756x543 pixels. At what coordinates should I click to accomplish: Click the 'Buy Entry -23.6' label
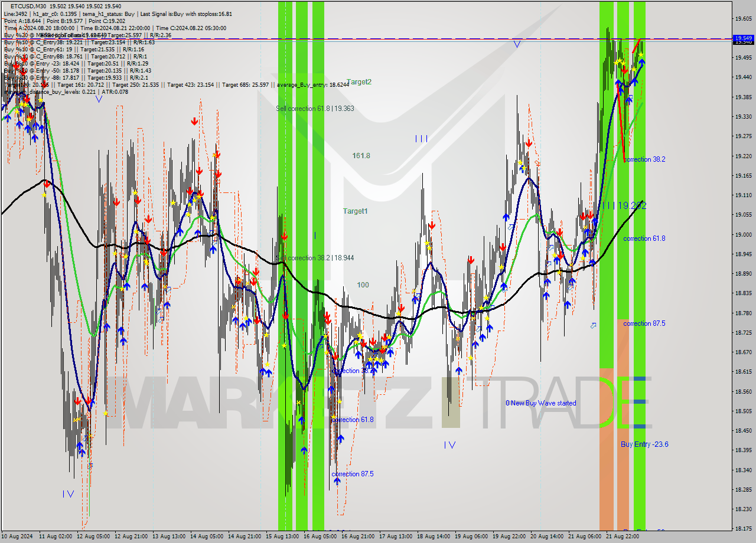click(644, 444)
